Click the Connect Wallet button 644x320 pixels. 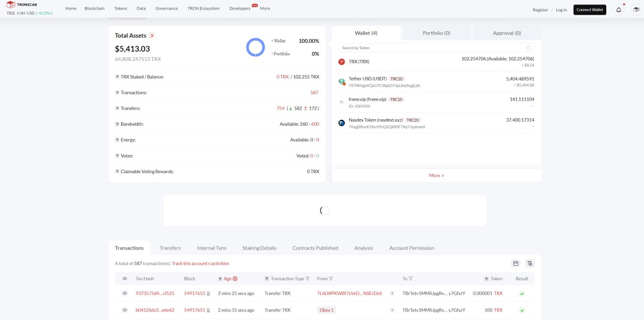tap(590, 10)
